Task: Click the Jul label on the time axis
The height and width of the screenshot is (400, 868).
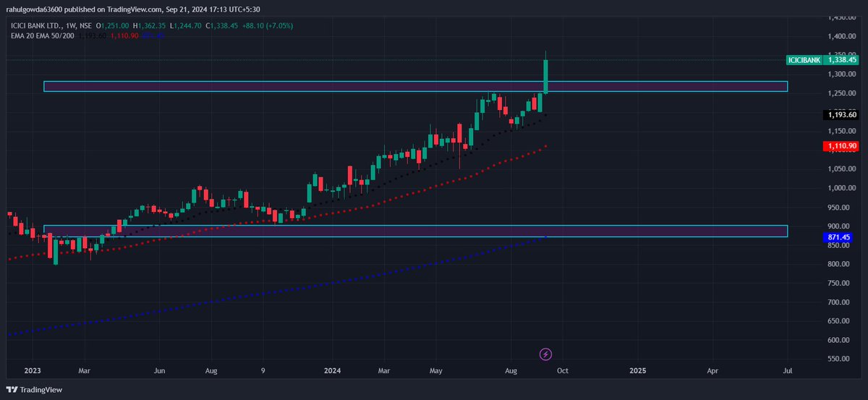Action: 788,370
